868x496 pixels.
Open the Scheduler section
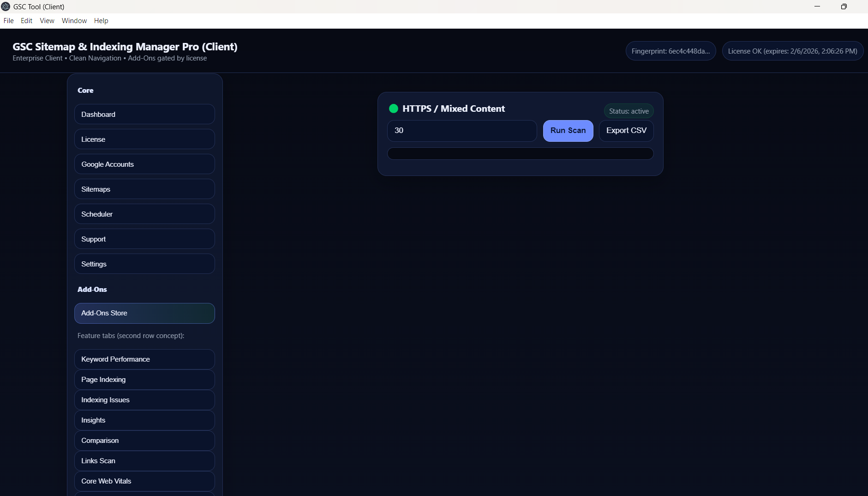point(144,214)
